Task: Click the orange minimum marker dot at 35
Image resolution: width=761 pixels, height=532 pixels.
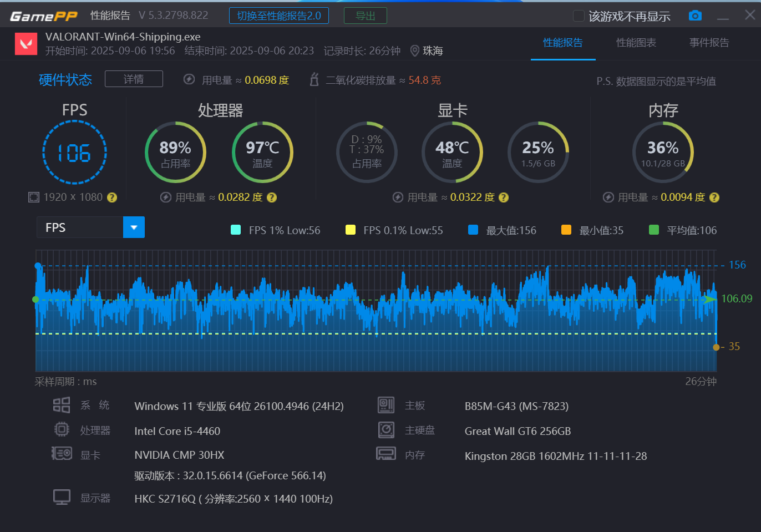Action: (x=716, y=347)
